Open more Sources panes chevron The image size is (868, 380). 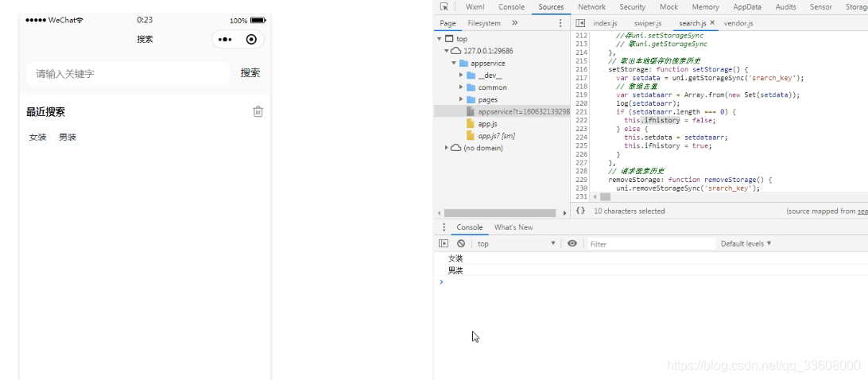[x=515, y=23]
